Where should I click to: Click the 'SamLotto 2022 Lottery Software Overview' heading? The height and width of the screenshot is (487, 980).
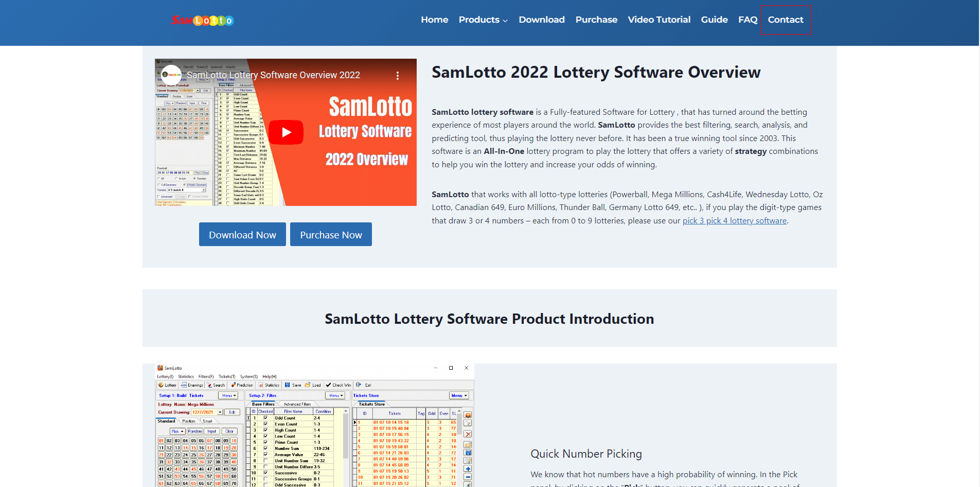point(596,72)
